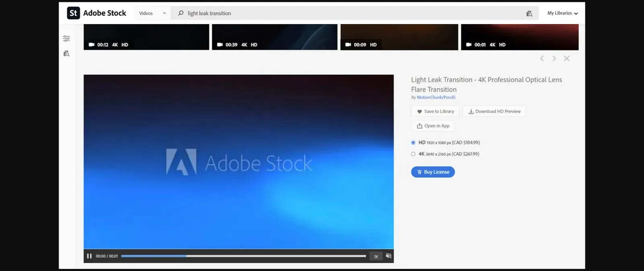The height and width of the screenshot is (271, 644).
Task: Go to next asset with right arrow
Action: (x=554, y=59)
